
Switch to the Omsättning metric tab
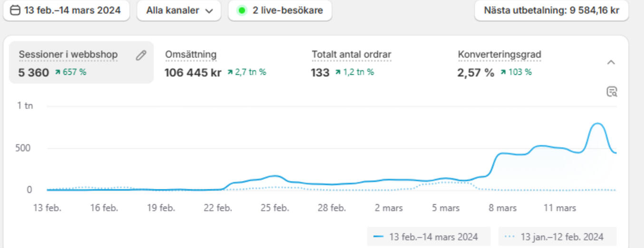[191, 55]
